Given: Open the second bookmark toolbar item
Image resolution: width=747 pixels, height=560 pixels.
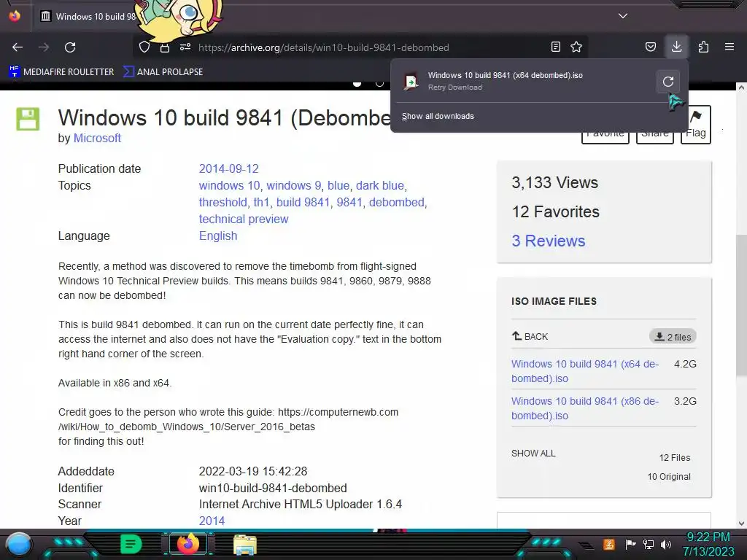Looking at the screenshot, I should [x=163, y=72].
